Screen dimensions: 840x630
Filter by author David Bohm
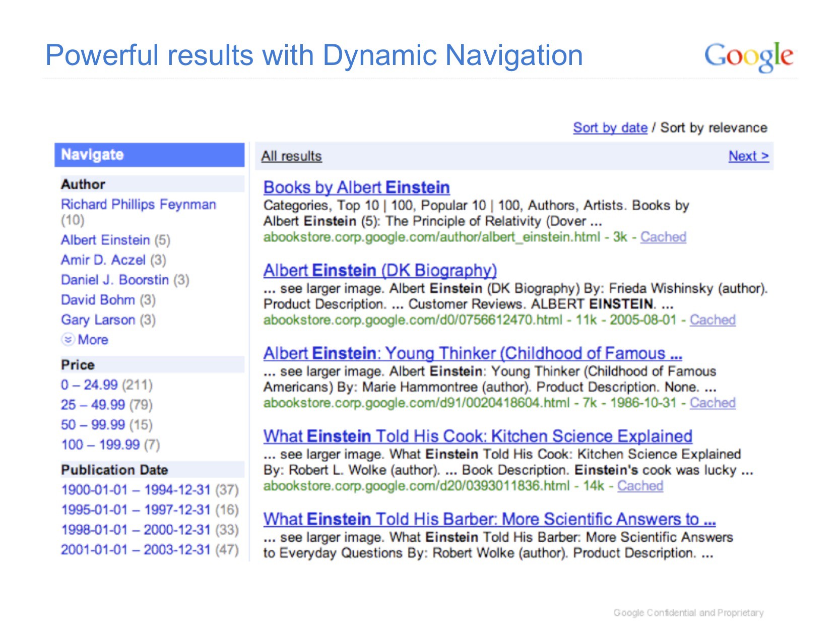point(98,300)
